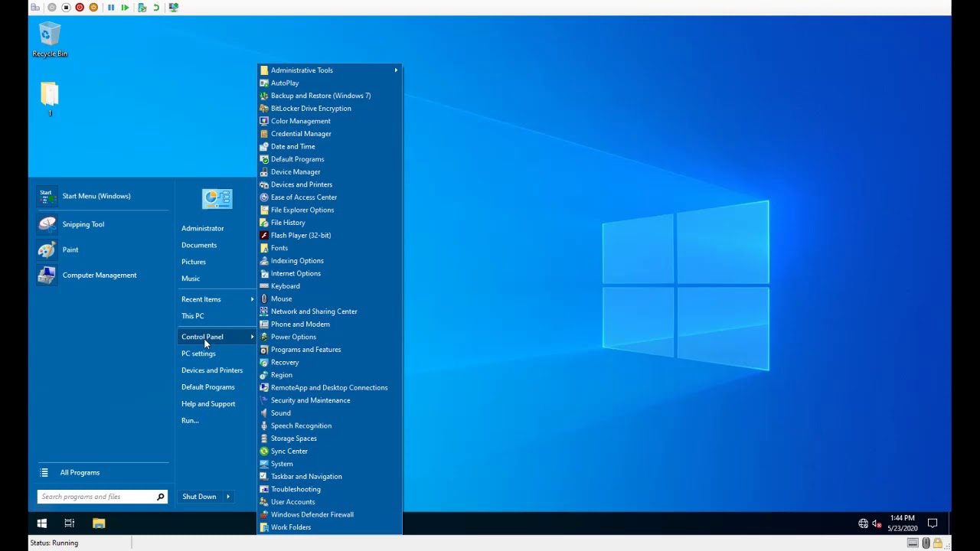The height and width of the screenshot is (551, 980).
Task: Click the search magnifier icon
Action: point(160,497)
